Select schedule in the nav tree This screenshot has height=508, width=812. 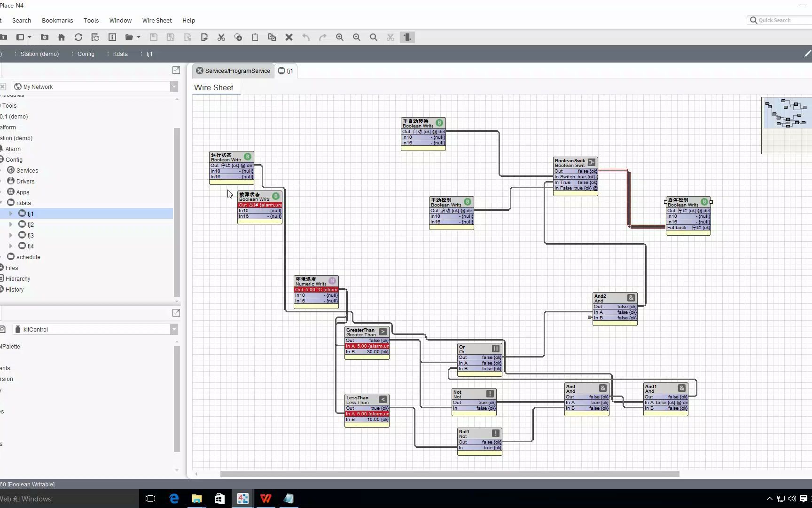pyautogui.click(x=28, y=257)
